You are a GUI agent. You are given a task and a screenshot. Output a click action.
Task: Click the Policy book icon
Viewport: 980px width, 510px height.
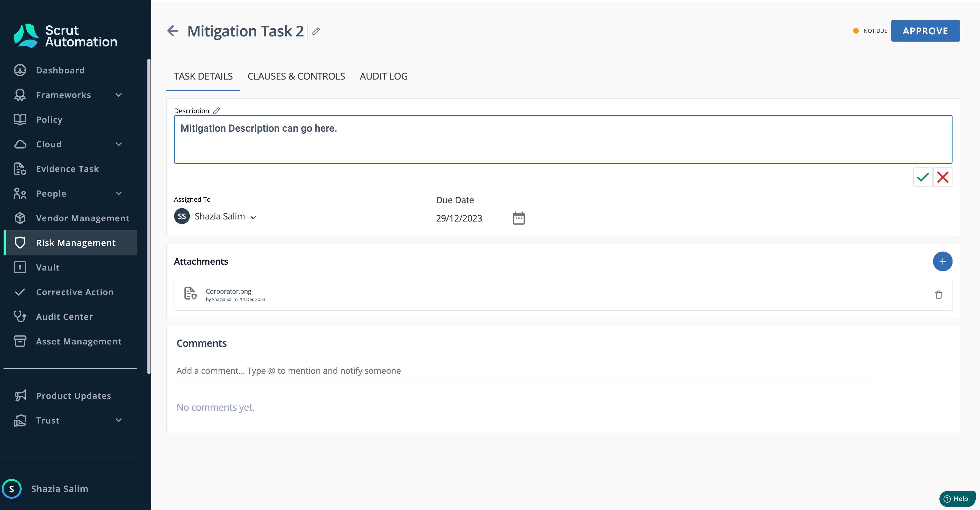[20, 119]
